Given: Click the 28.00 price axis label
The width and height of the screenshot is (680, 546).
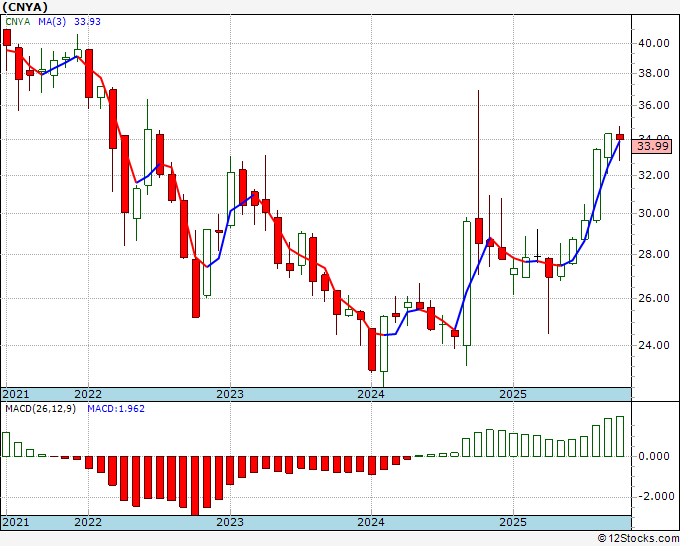Looking at the screenshot, I should [653, 254].
